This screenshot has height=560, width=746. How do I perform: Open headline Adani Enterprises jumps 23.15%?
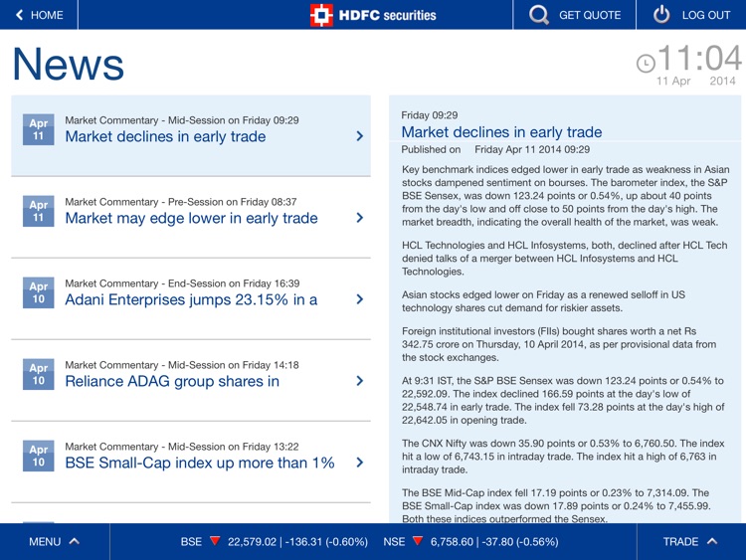191,299
